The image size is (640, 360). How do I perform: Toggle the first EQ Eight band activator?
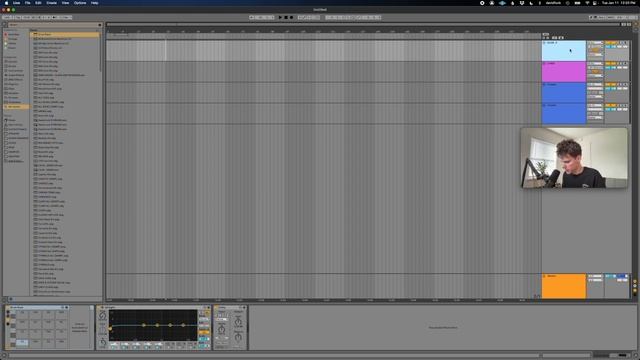pos(113,347)
